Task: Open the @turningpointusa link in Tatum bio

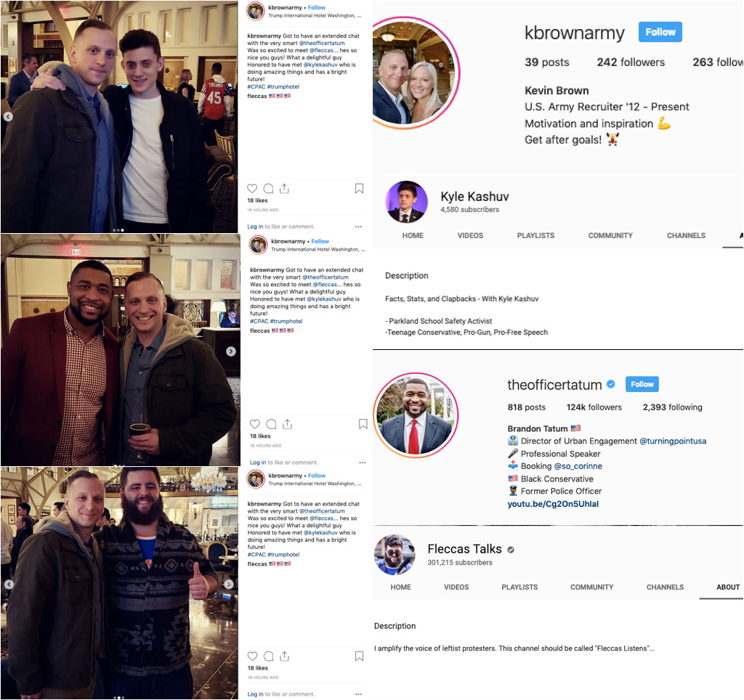Action: pyautogui.click(x=673, y=441)
